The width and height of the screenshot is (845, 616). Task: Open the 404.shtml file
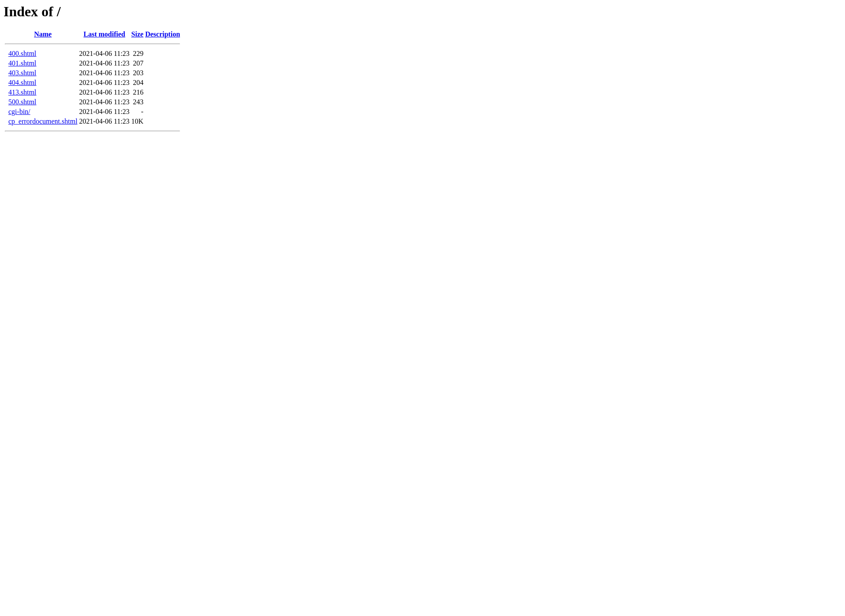click(22, 82)
